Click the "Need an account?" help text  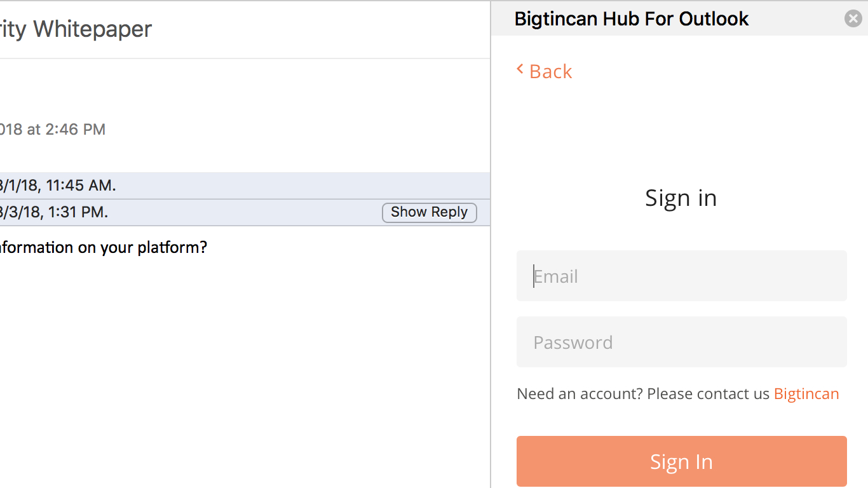point(643,394)
